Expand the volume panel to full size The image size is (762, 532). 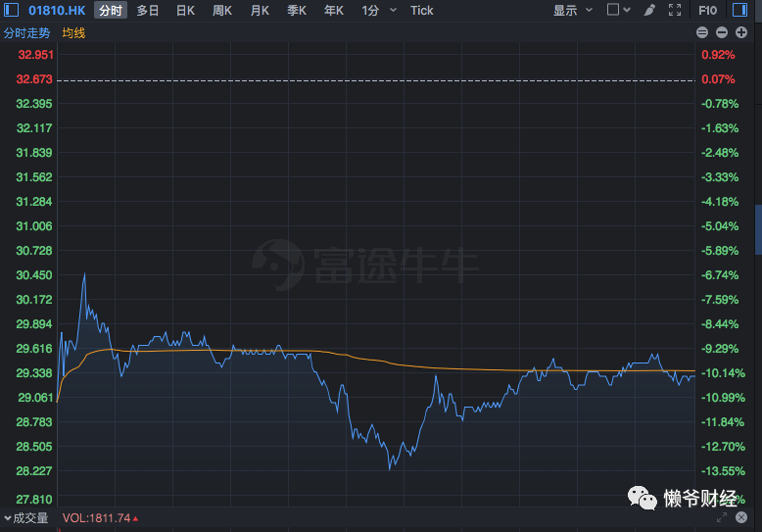coord(722,517)
